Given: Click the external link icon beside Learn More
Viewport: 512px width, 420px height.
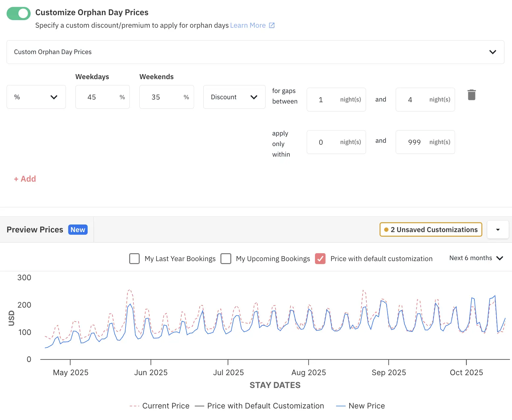Looking at the screenshot, I should click(x=272, y=25).
